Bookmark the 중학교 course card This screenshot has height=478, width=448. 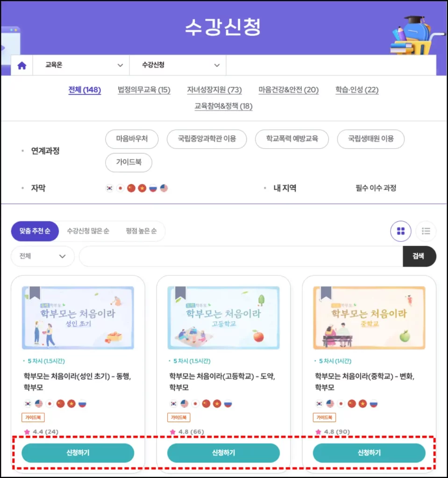point(326,293)
